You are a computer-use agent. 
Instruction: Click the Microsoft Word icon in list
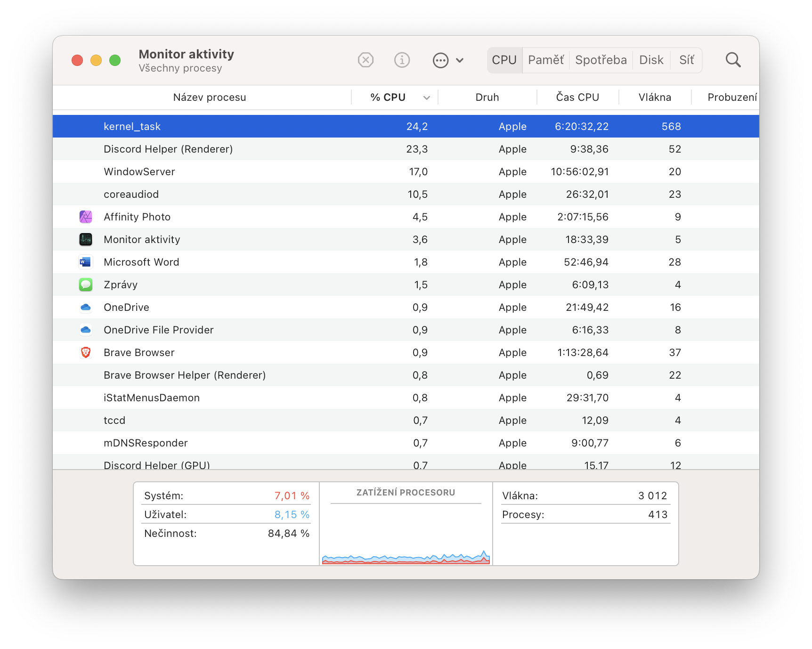(86, 262)
